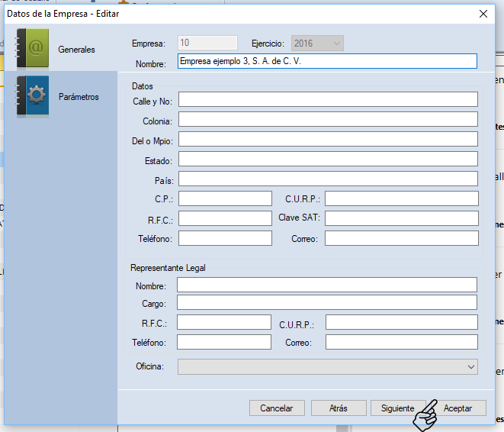This screenshot has width=504, height=432.
Task: Focus the company Nombre text field
Action: point(326,61)
